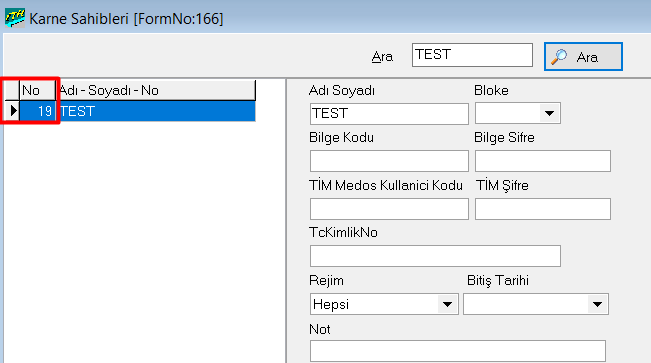Open the Bloke dropdown arrow

coord(549,113)
